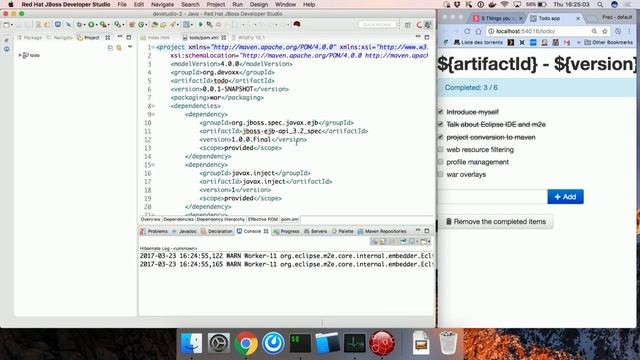Open the Run menu in the menu bar
The width and height of the screenshot is (640, 360).
(238, 4)
